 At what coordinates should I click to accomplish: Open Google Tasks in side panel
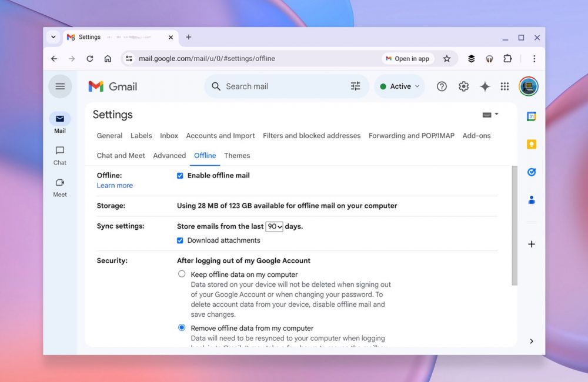[x=532, y=172]
